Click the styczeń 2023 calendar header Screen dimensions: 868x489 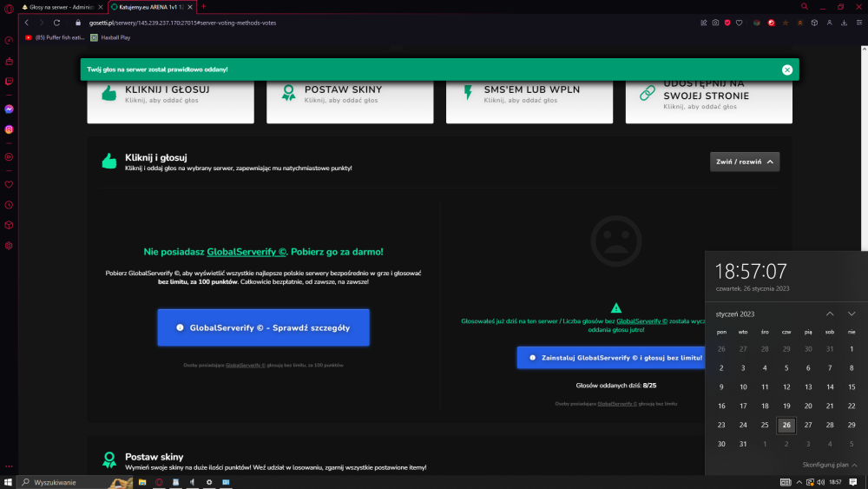click(x=734, y=314)
